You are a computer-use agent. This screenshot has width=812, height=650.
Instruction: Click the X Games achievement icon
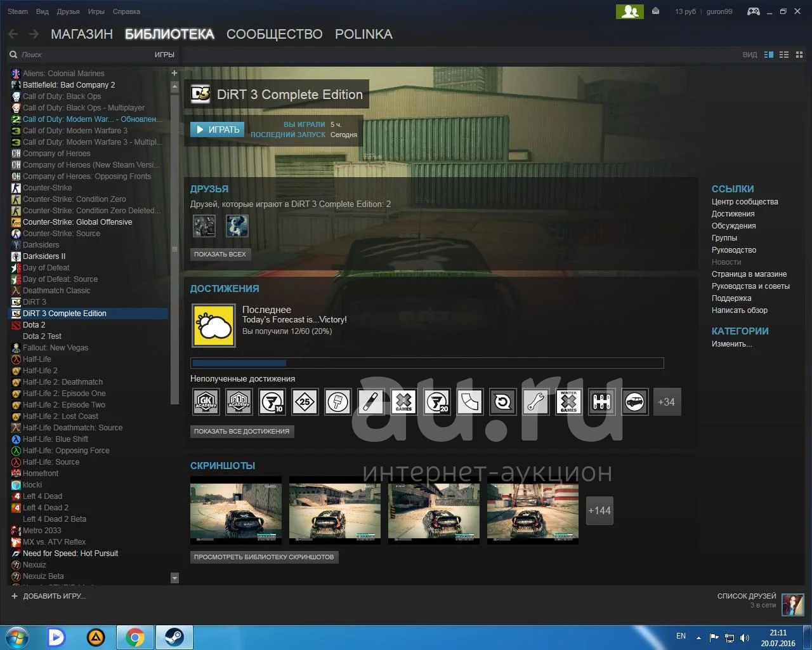click(x=404, y=402)
